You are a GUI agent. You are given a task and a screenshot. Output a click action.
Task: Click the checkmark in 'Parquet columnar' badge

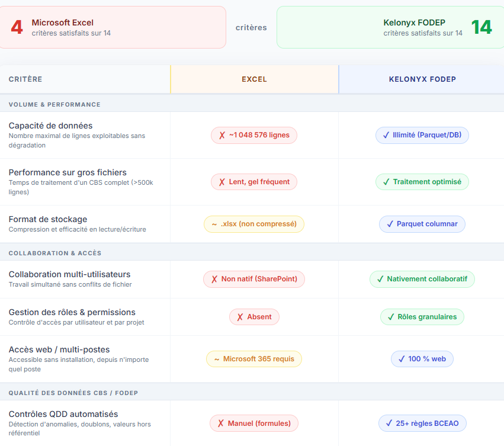pos(390,224)
